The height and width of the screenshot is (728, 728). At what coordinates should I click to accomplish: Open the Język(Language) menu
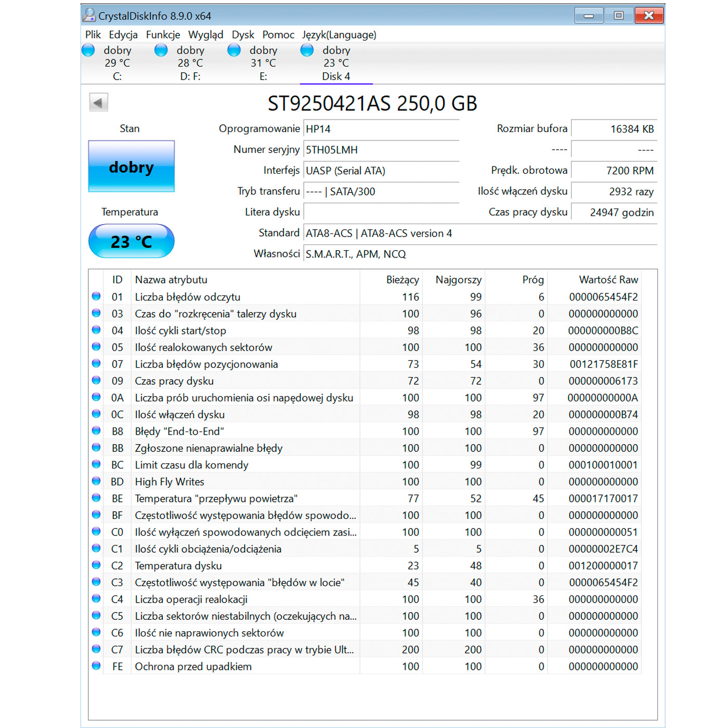[x=339, y=34]
